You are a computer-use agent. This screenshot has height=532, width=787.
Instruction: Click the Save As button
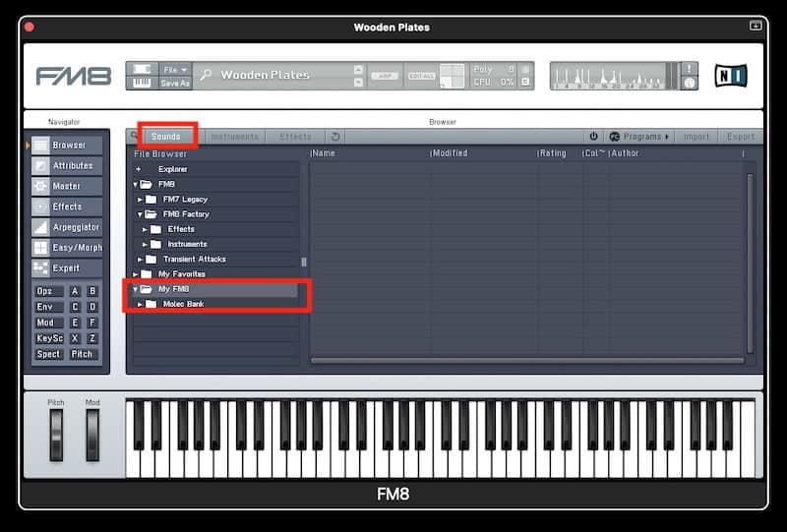pyautogui.click(x=175, y=84)
